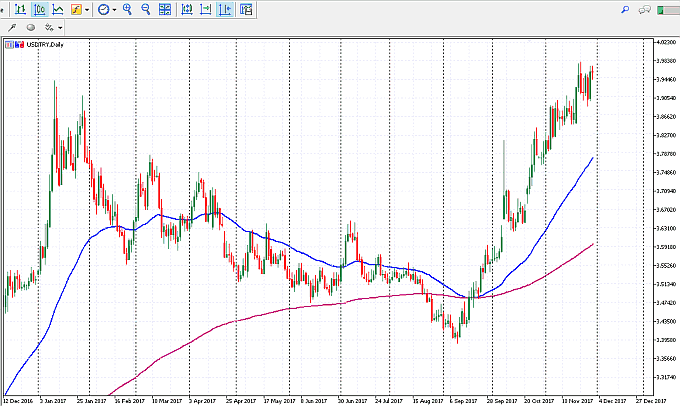Screen dimensions: 680x406
Task: Open the indicators list icon
Action: pyautogui.click(x=76, y=9)
